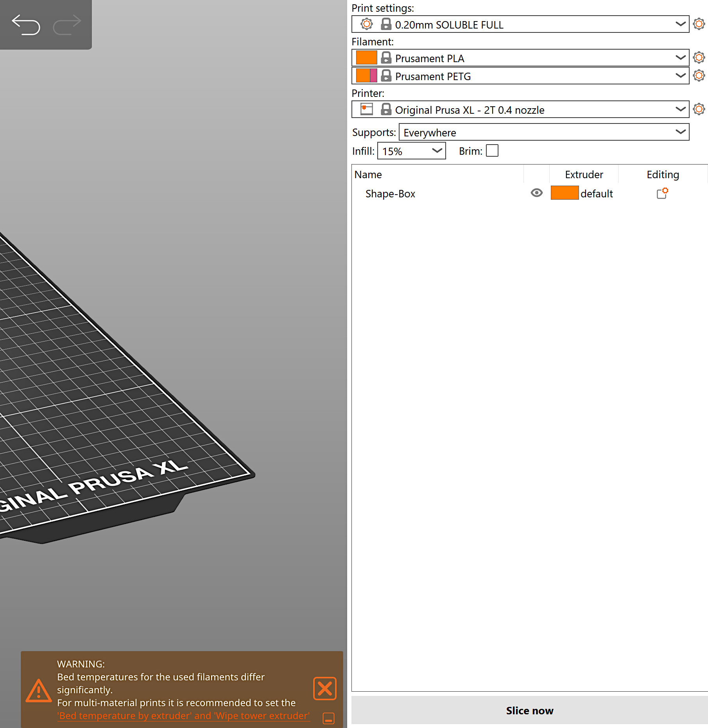Click Shape-Box editing settings icon

662,193
